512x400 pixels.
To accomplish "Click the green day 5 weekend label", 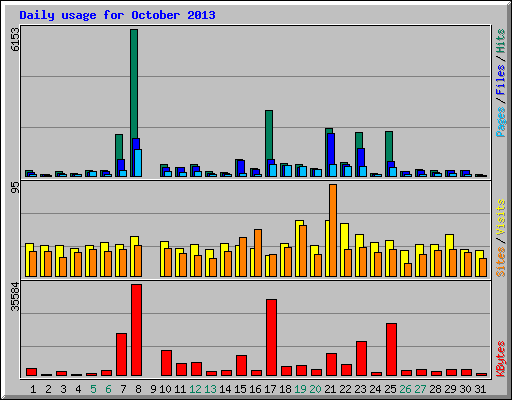I will click(x=93, y=389).
